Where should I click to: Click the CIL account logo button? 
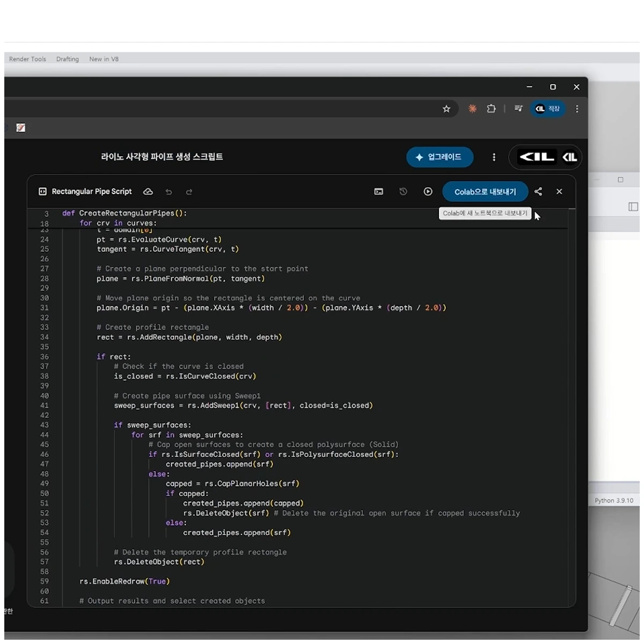[x=545, y=157]
